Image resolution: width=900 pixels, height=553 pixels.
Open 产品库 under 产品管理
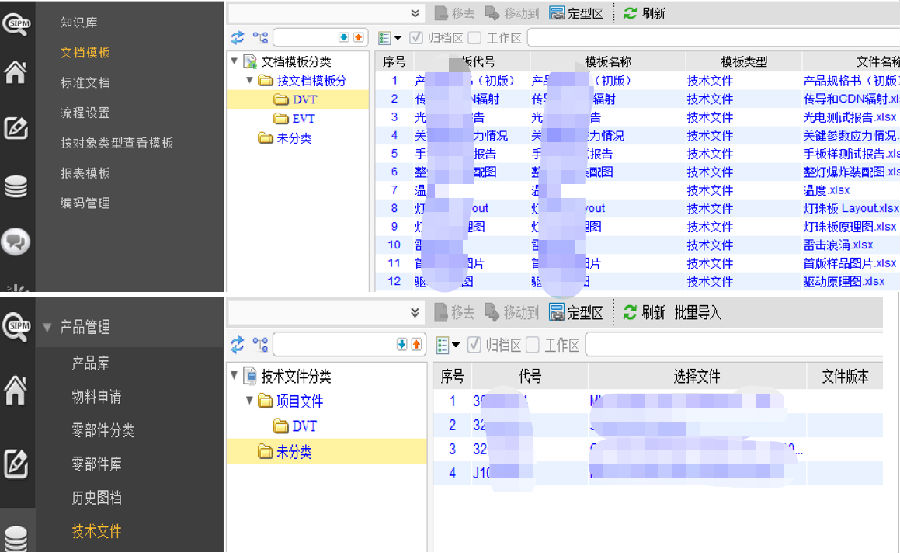pos(90,363)
